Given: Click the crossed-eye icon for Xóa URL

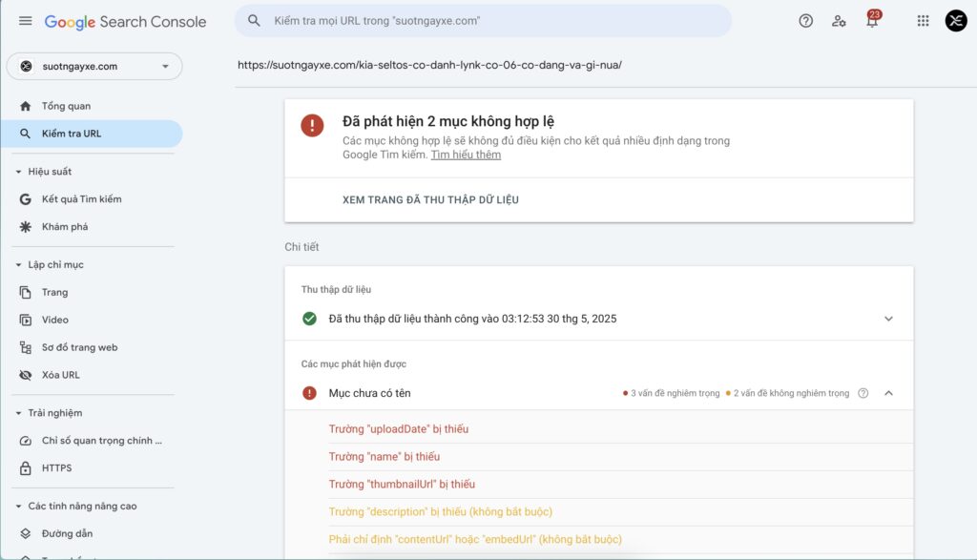Looking at the screenshot, I should (x=25, y=375).
